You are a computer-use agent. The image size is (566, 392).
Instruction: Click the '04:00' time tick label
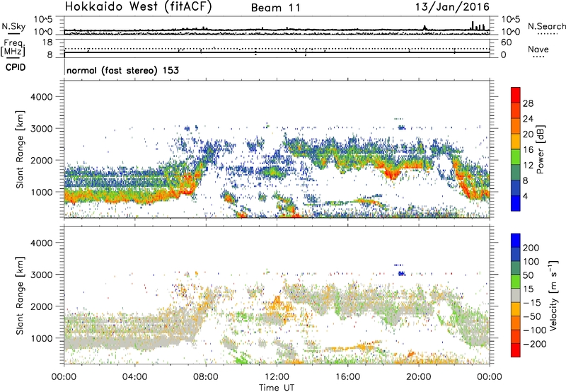[x=135, y=377]
